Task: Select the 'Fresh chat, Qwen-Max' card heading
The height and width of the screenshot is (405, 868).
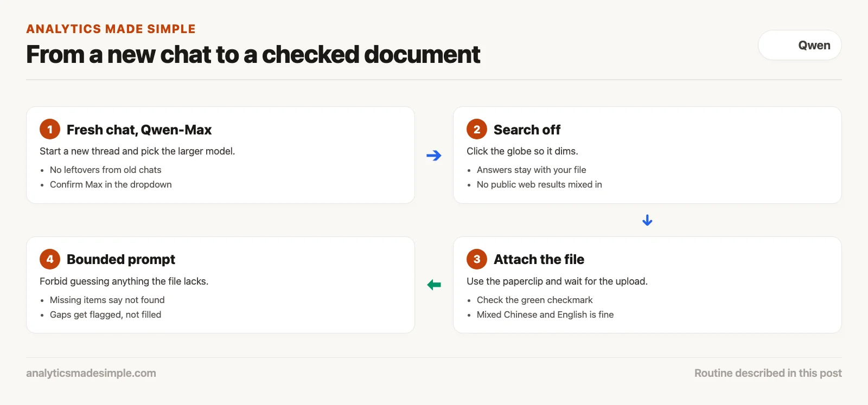Action: point(139,130)
